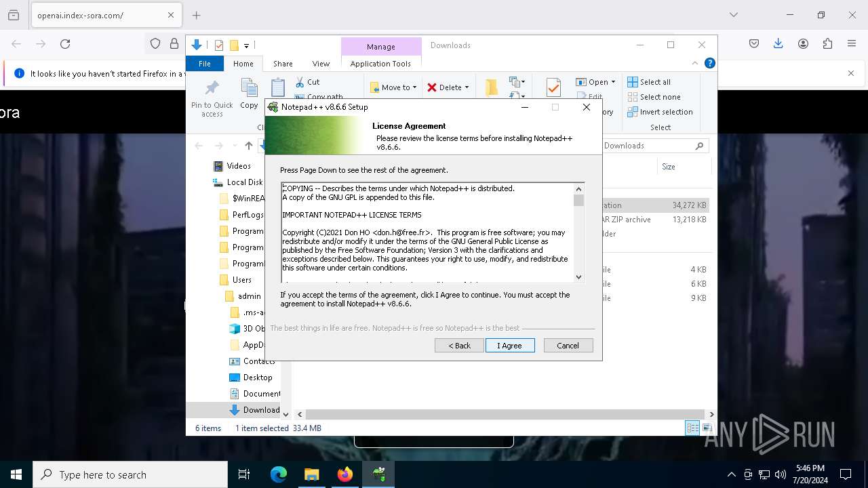Image resolution: width=868 pixels, height=488 pixels.
Task: Click the quick access down-arrow Downloads icon
Action: [x=197, y=45]
